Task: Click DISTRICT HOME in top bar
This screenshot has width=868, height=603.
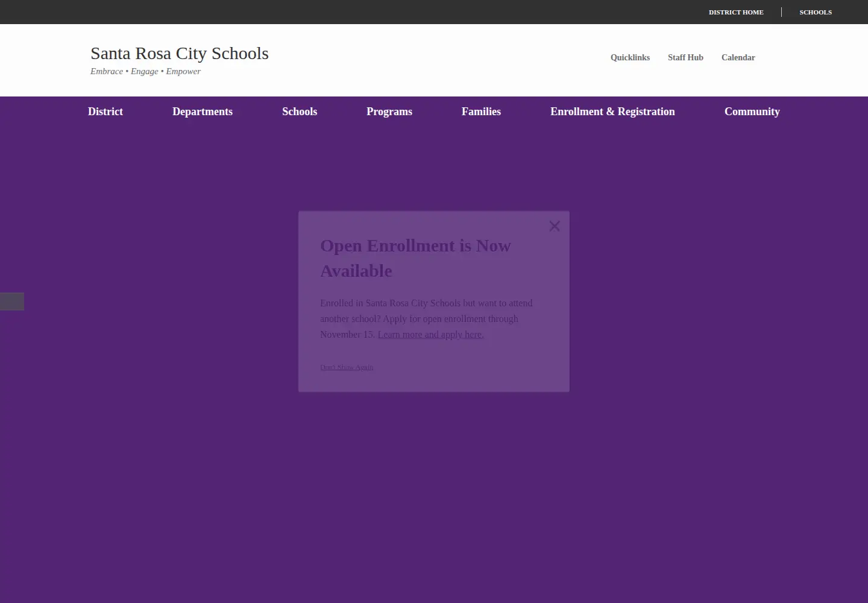Action: (736, 12)
